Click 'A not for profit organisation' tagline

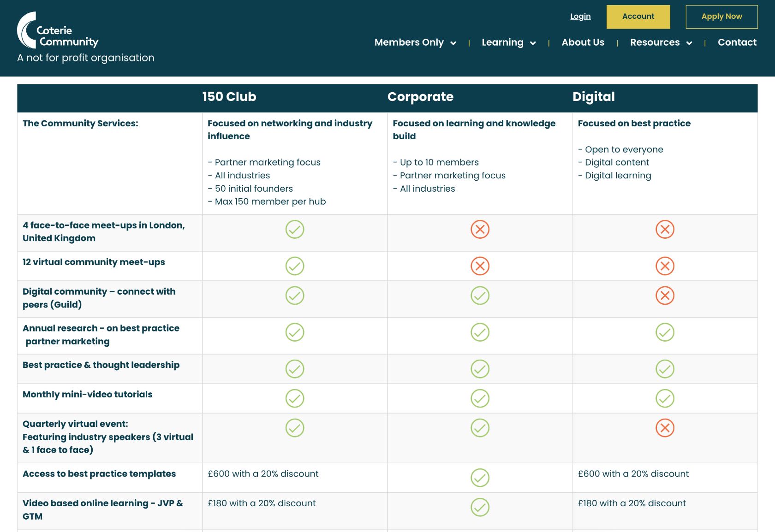tap(86, 58)
